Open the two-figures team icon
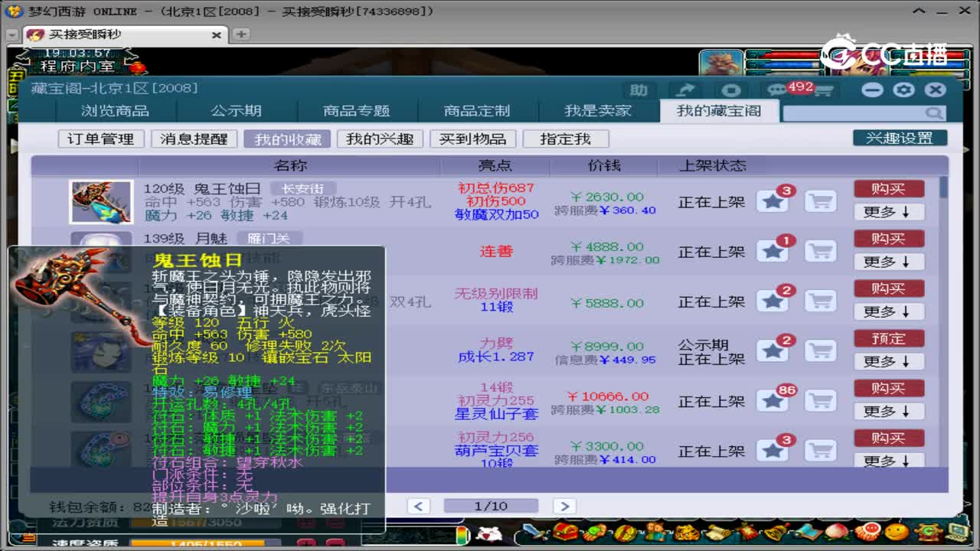980x551 pixels. 656,531
